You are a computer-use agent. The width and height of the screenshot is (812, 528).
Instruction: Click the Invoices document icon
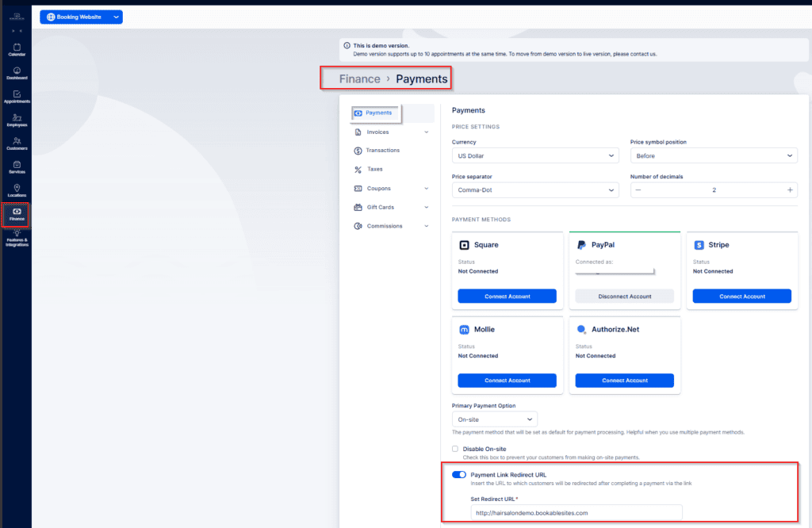click(x=358, y=132)
